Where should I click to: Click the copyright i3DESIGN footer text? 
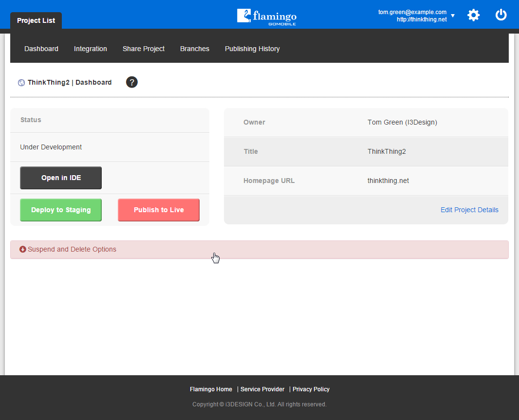[x=259, y=404]
